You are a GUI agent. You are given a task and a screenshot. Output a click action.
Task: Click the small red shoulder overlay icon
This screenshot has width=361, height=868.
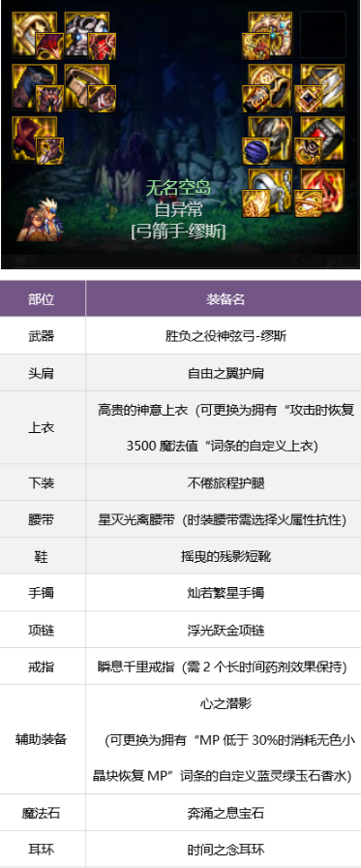(50, 46)
